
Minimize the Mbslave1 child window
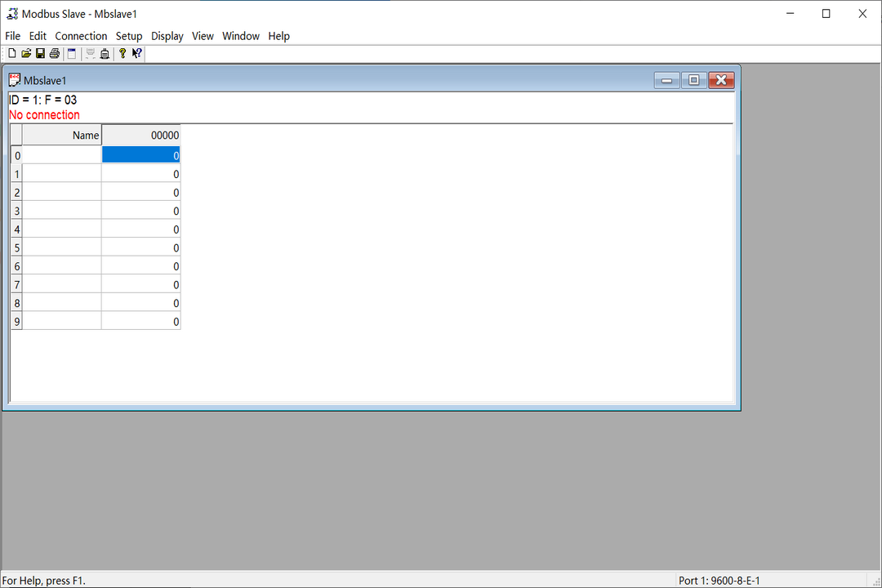click(x=666, y=80)
